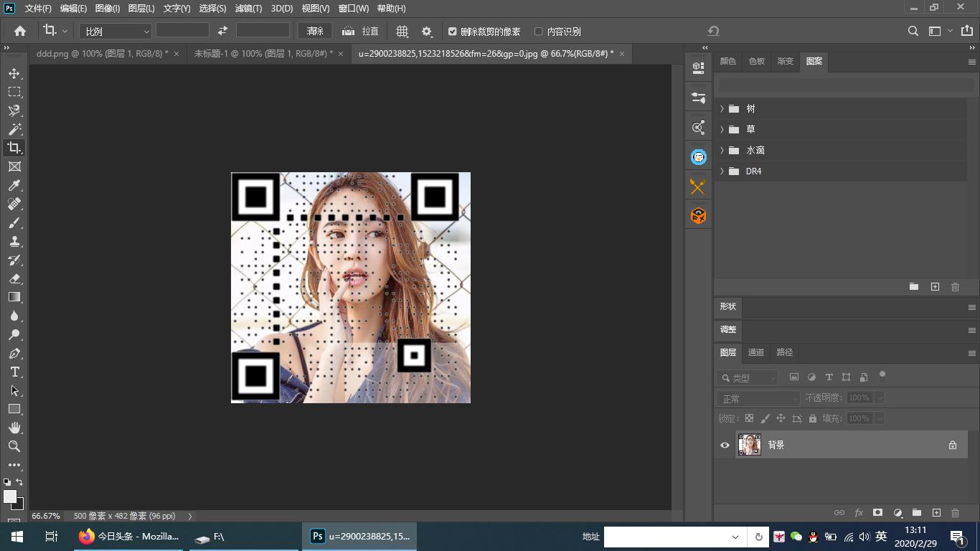Open the layer blend mode 正常 dropdown
Screen dimensions: 980x551
click(758, 398)
